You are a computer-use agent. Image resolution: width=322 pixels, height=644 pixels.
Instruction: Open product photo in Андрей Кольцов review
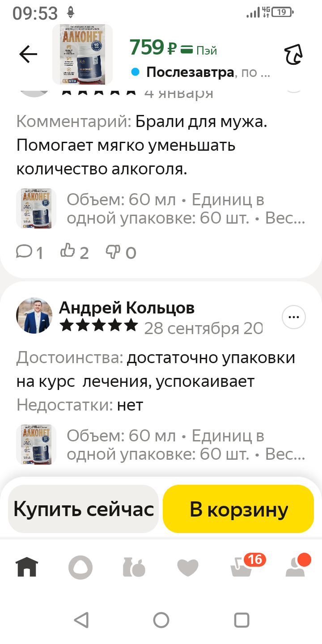click(x=36, y=445)
